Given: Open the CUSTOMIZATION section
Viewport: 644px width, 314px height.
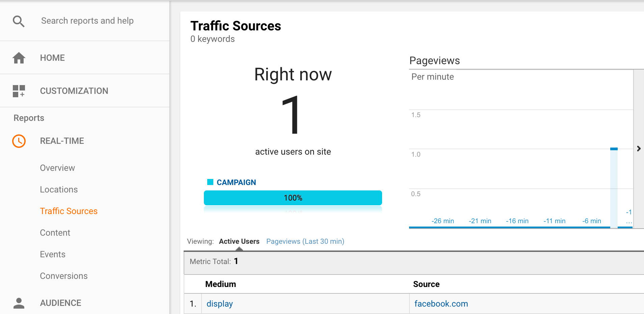Looking at the screenshot, I should tap(74, 91).
